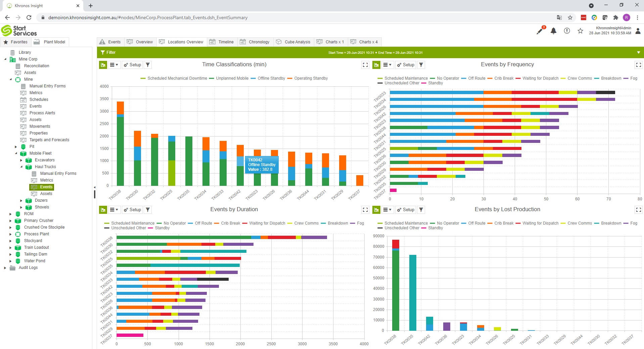Click chart type icon in Events by Frequency panel
644x349 pixels.
376,65
